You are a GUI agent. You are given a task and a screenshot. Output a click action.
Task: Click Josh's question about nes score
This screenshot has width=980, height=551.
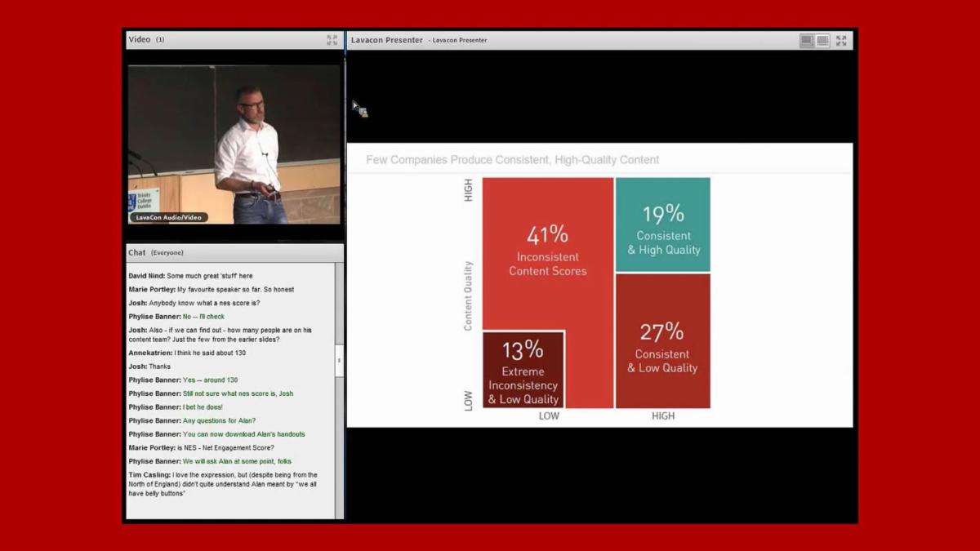click(194, 303)
